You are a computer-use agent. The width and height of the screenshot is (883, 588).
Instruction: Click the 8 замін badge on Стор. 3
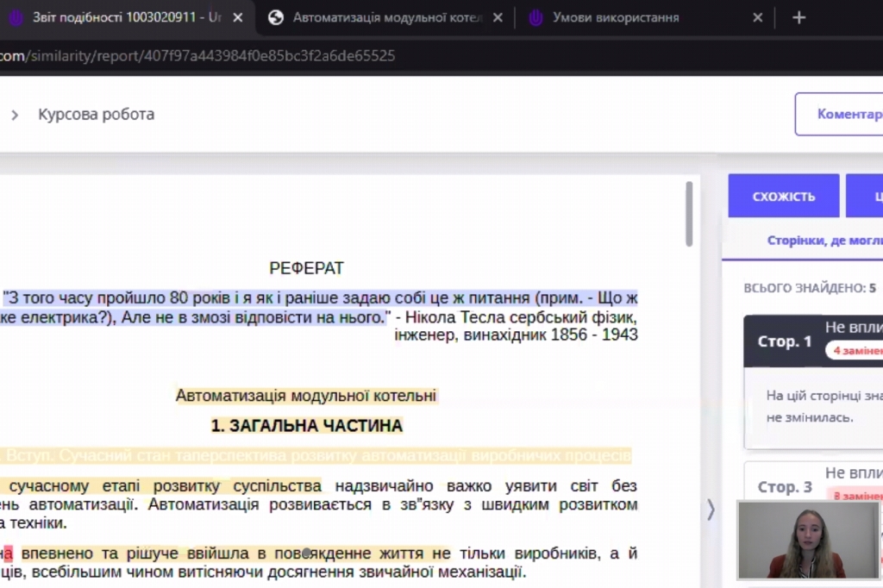click(855, 496)
